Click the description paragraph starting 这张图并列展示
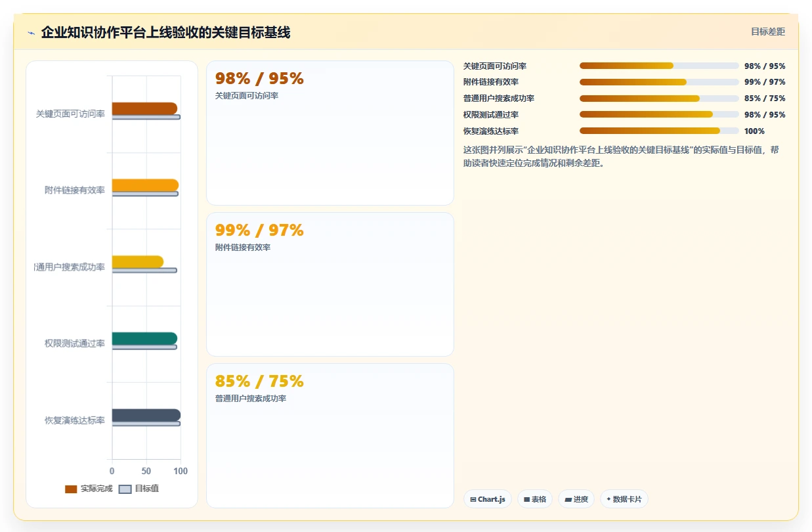Viewport: 812px width, 532px height. click(x=621, y=156)
